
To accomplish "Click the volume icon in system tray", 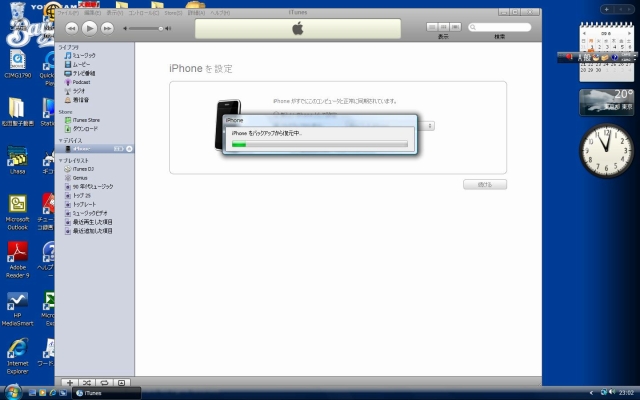I will [x=612, y=392].
